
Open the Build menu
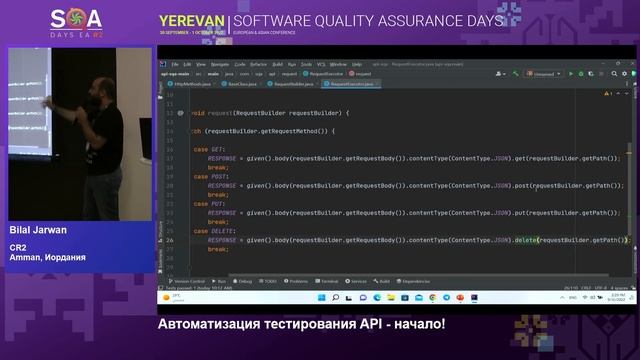(x=278, y=64)
